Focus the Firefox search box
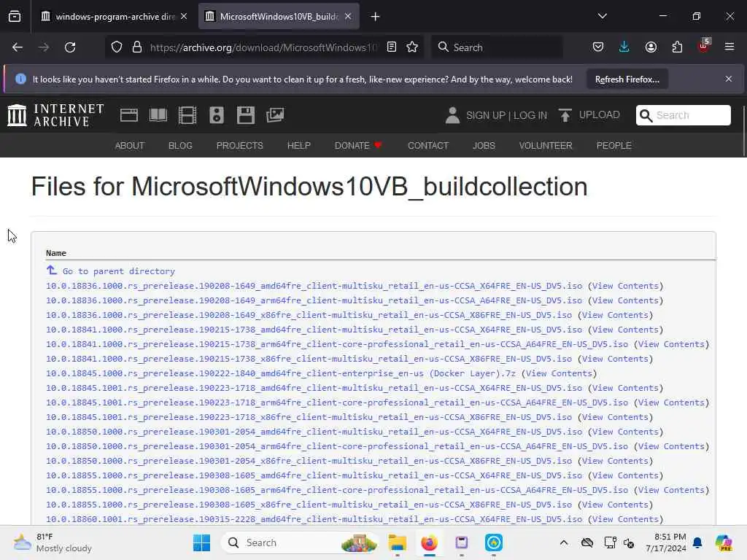 497,47
